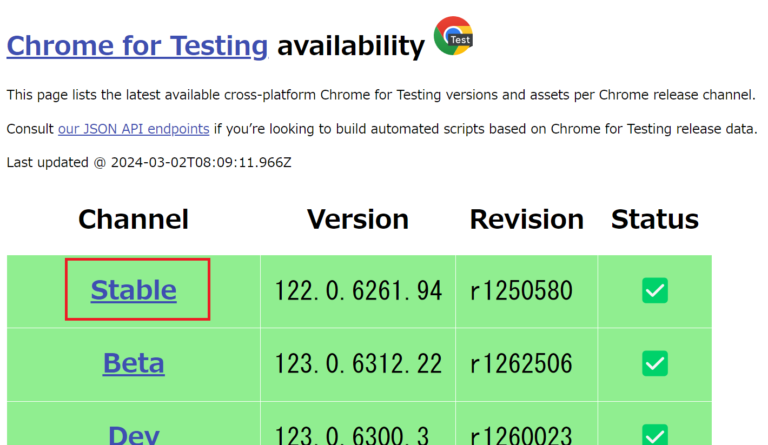Open the Beta channel link
Image resolution: width=768 pixels, height=445 pixels.
click(x=133, y=363)
